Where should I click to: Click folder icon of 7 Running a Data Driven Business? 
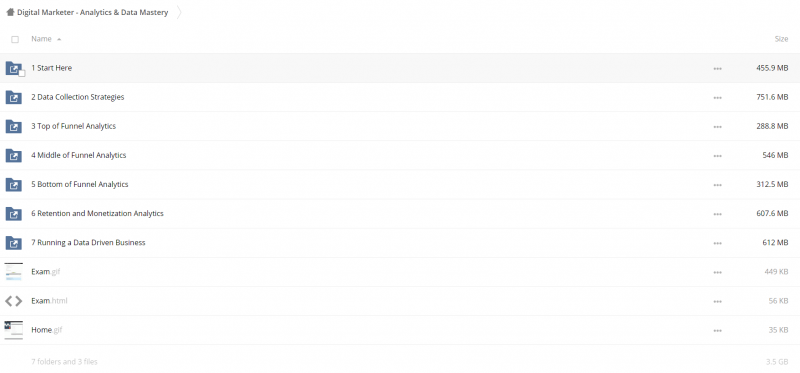(13, 242)
